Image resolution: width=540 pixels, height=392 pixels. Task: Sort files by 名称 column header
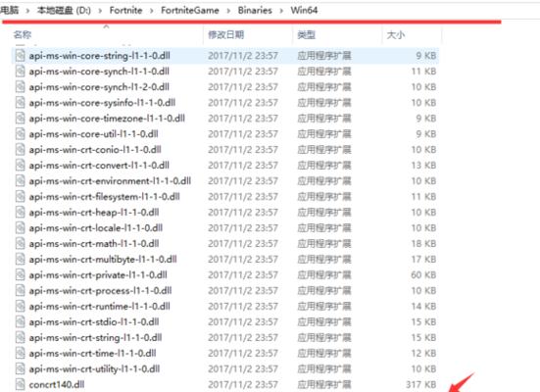23,35
